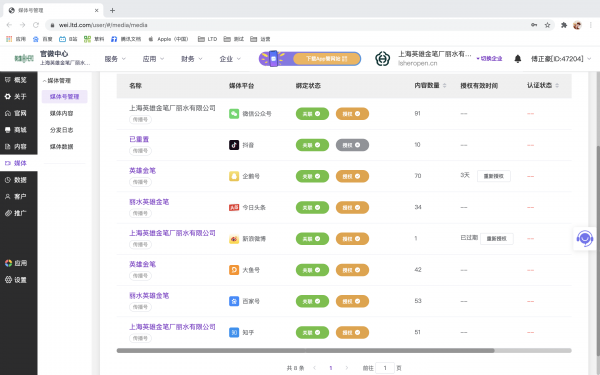Toggle gray 授权 status for Douyin row
The height and width of the screenshot is (375, 600).
point(352,145)
